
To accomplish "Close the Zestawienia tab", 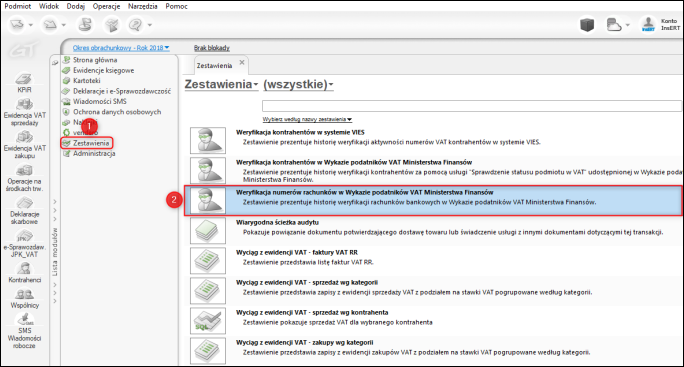I will coord(242,62).
